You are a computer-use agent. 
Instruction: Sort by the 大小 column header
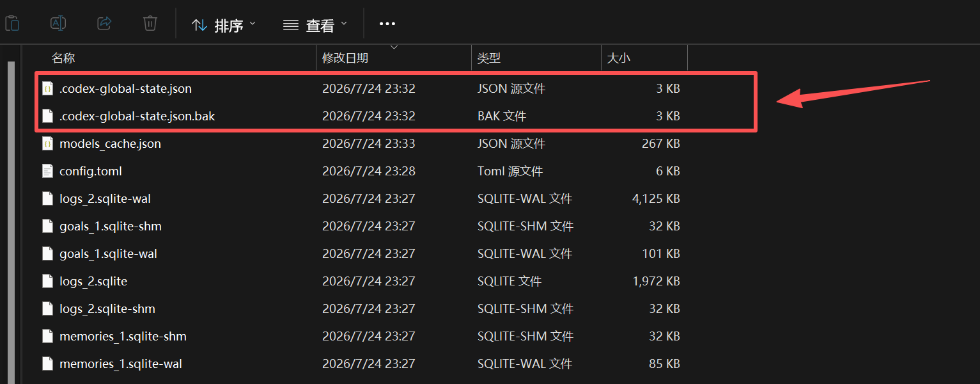[618, 58]
